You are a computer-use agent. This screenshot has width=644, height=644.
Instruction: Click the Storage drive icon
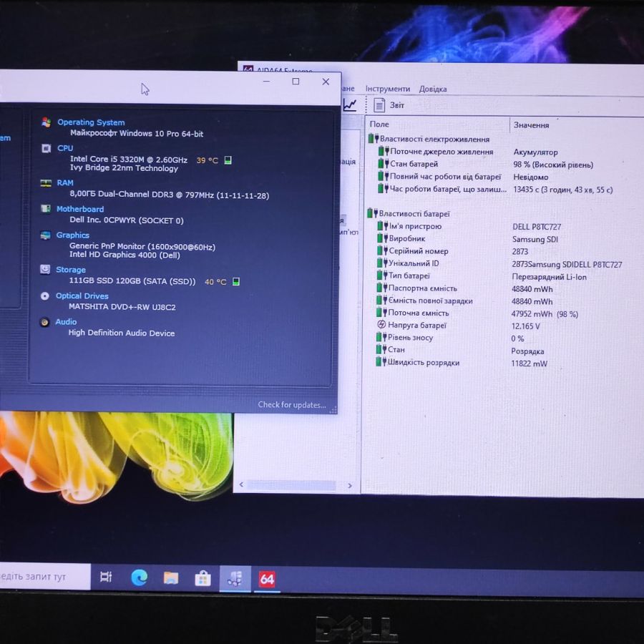[x=45, y=269]
